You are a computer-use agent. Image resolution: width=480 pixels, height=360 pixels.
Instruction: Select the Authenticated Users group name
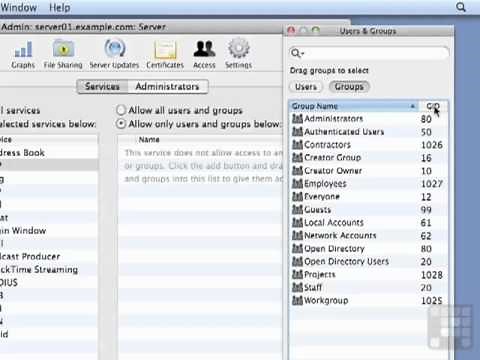[344, 131]
